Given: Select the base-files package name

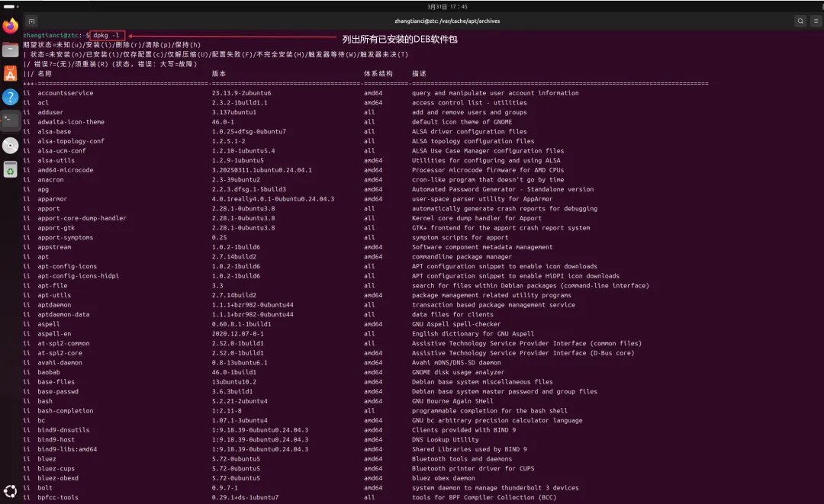Looking at the screenshot, I should coord(56,382).
